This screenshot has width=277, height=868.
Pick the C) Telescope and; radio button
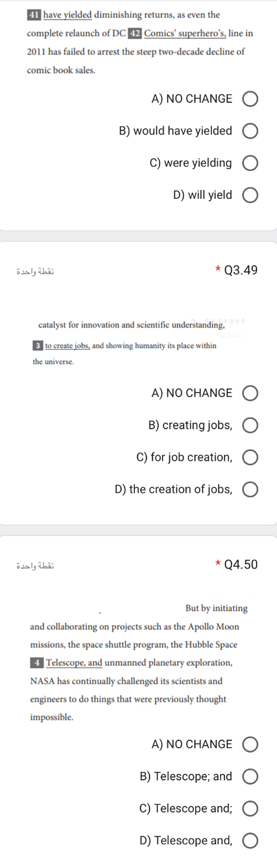[250, 808]
